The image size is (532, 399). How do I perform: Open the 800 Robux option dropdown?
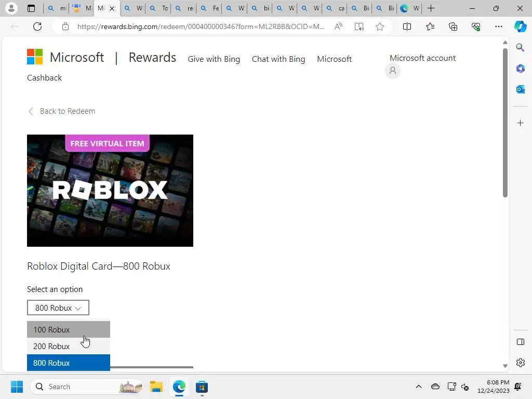(58, 308)
